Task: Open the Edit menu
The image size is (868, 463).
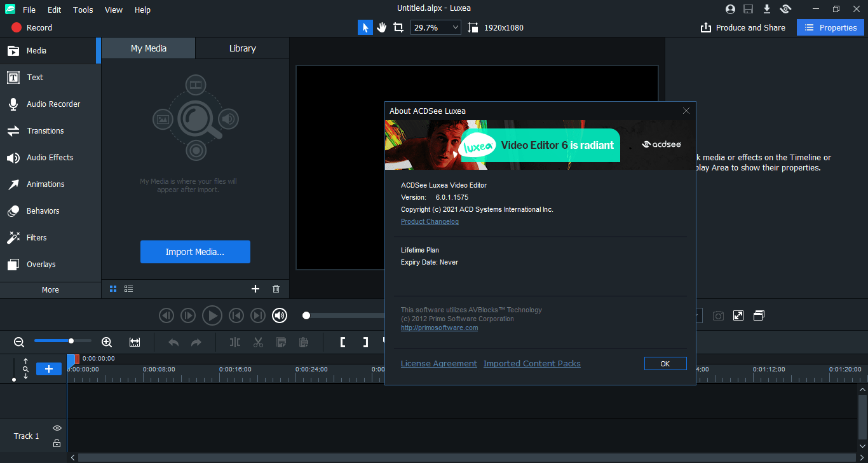Action: click(x=55, y=10)
